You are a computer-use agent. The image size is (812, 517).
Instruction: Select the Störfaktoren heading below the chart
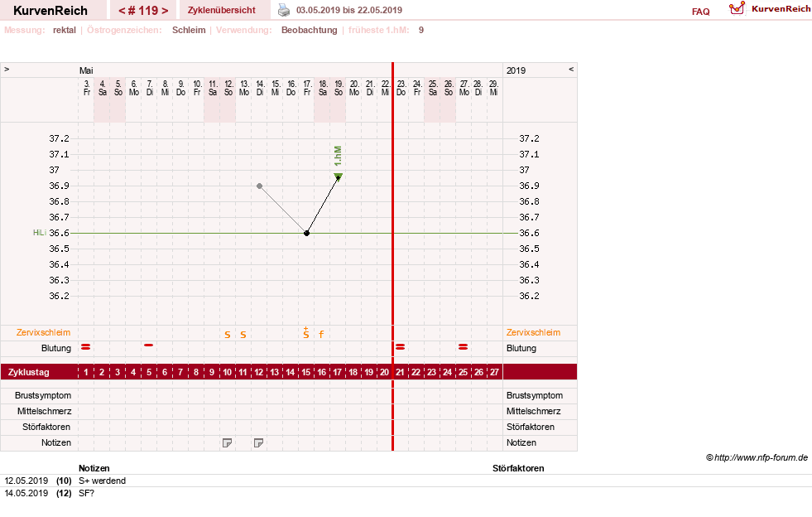tap(518, 468)
